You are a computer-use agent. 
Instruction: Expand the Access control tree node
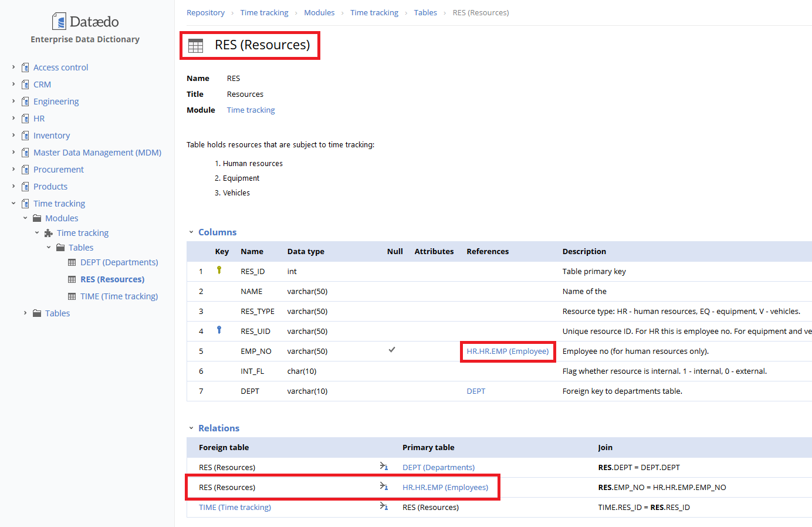click(x=13, y=67)
